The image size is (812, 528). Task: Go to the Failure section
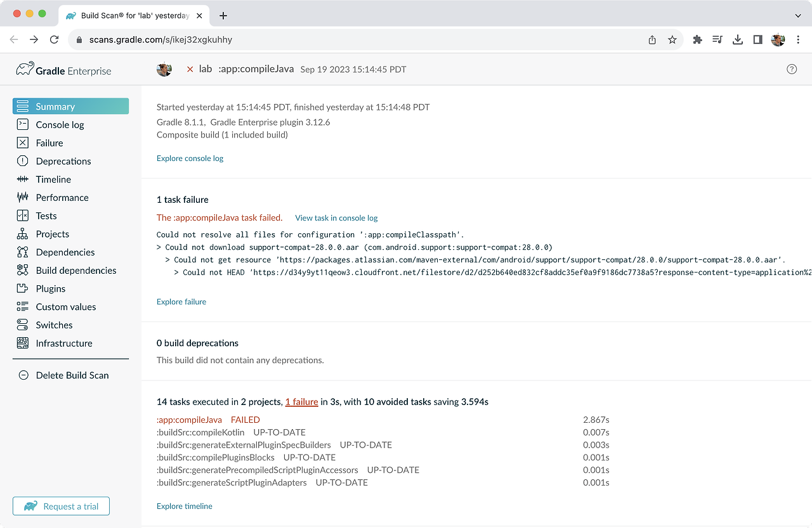[49, 143]
